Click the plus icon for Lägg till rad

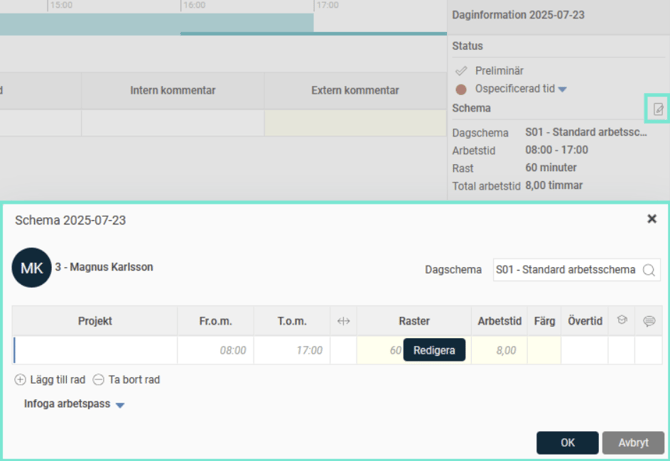(x=20, y=380)
